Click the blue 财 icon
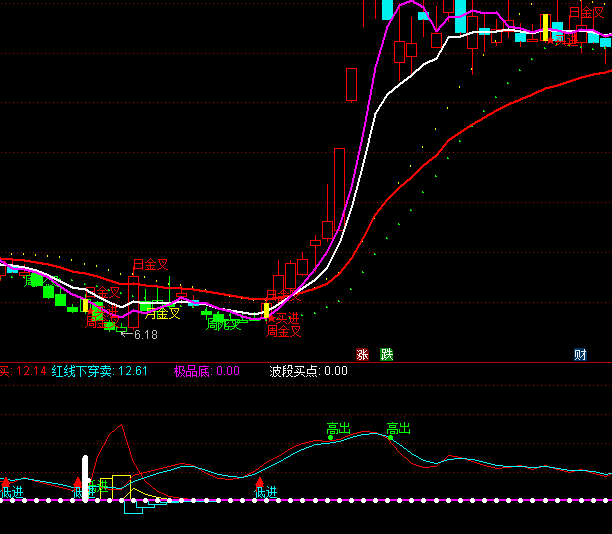612x534 pixels. (x=580, y=354)
